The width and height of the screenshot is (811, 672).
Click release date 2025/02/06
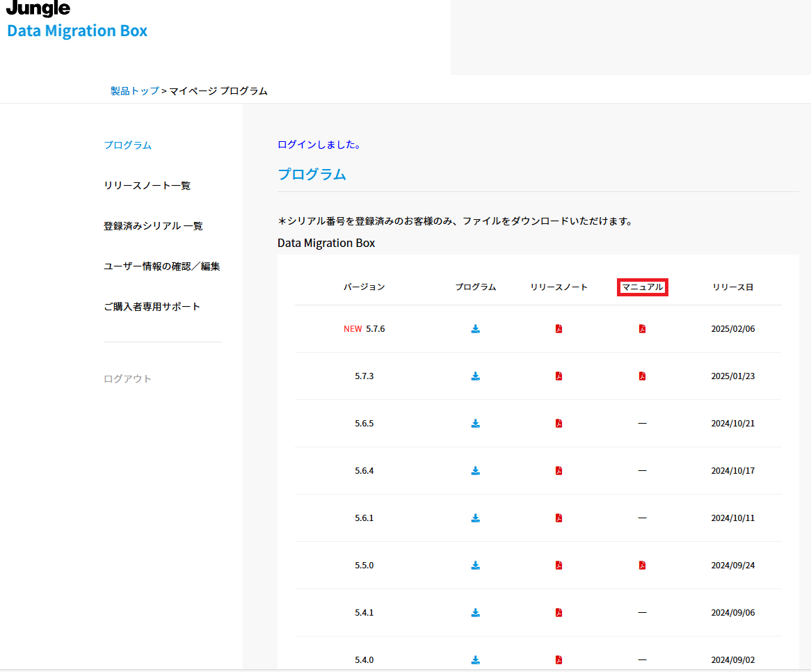(733, 329)
